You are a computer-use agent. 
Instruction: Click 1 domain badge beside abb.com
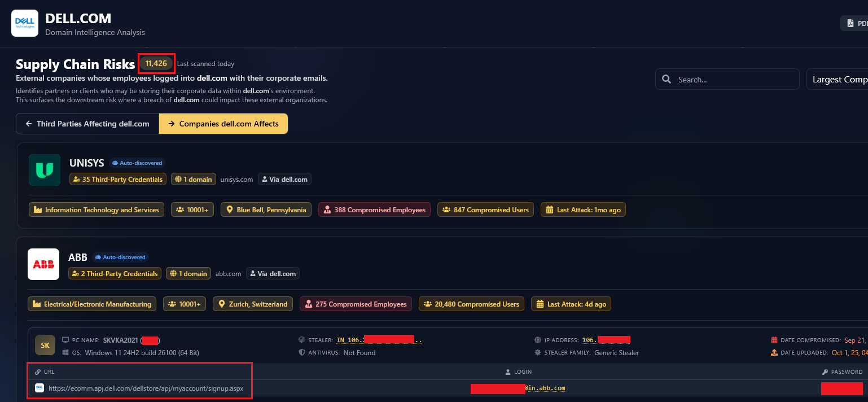coord(188,274)
